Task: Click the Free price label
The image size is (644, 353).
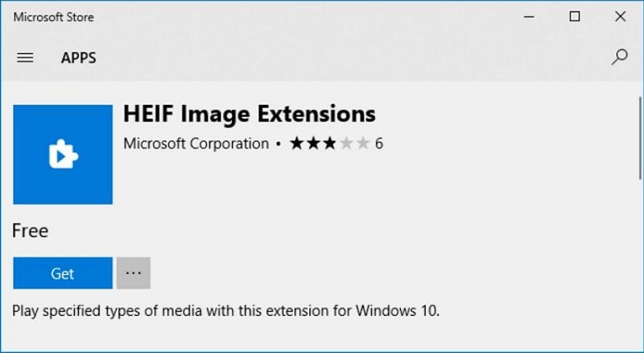Action: [x=31, y=231]
